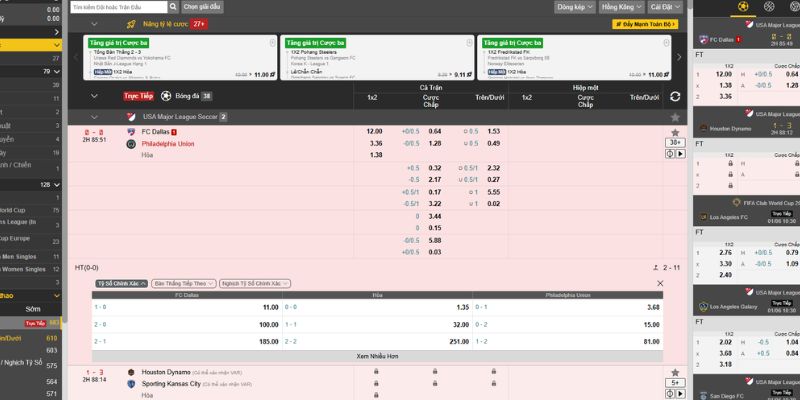Click the search magnifier icon
The image size is (800, 400).
pyautogui.click(x=173, y=7)
